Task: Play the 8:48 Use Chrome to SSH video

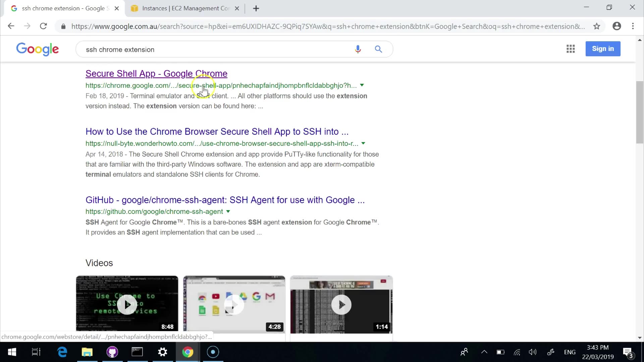Action: [127, 304]
